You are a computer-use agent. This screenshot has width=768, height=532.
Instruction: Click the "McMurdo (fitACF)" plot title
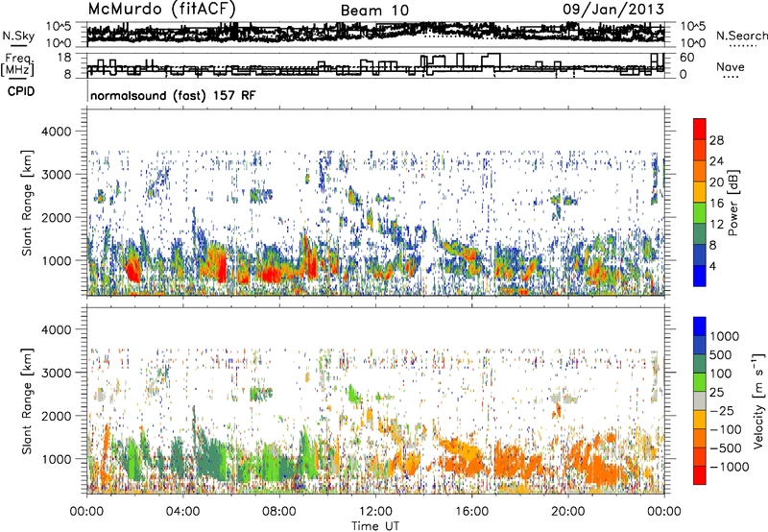click(161, 9)
